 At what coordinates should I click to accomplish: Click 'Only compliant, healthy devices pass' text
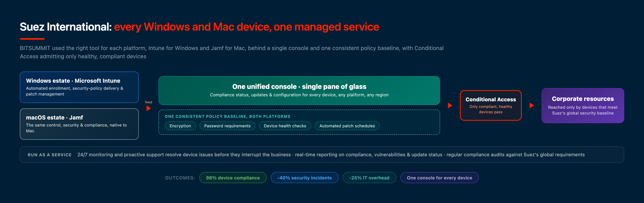[491, 109]
